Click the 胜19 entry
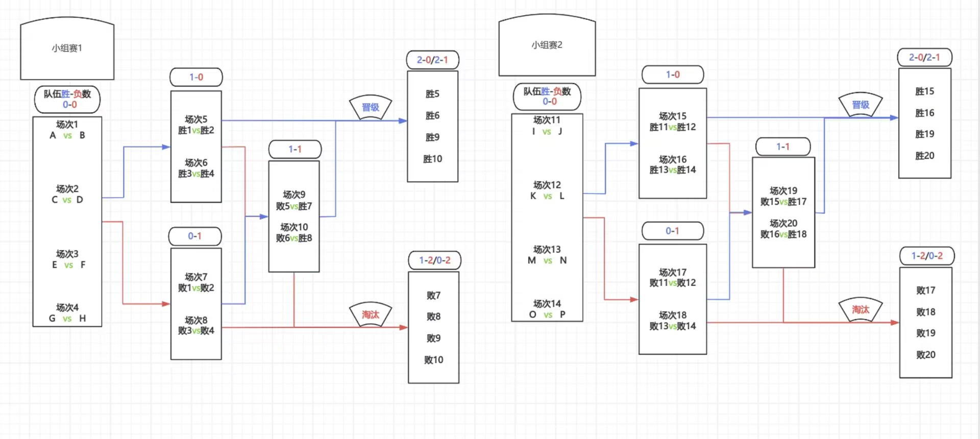 (924, 134)
